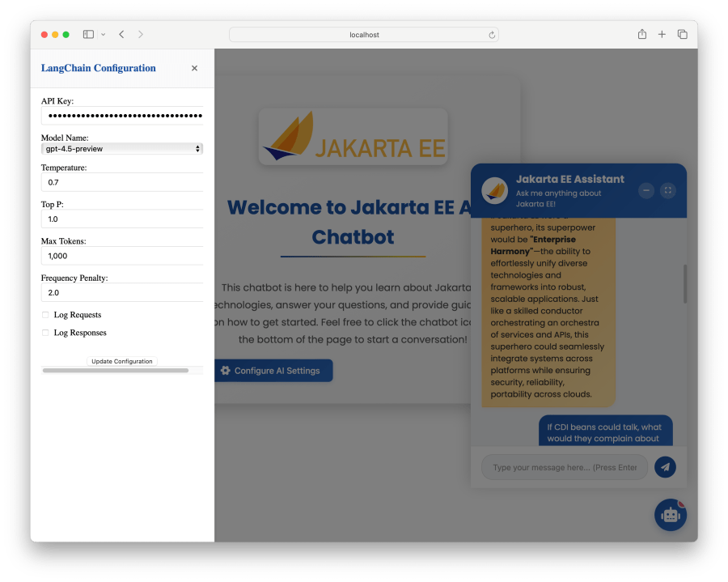728x582 pixels.
Task: Click the 'If CDI beans could talk' message bubble
Action: point(605,431)
